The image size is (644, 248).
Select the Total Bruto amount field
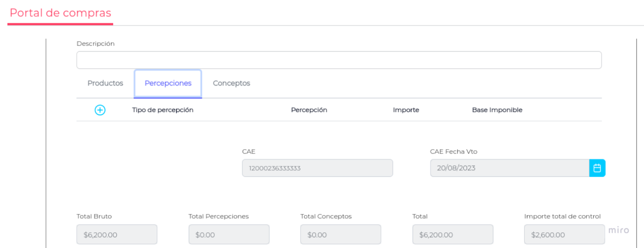coord(117,234)
